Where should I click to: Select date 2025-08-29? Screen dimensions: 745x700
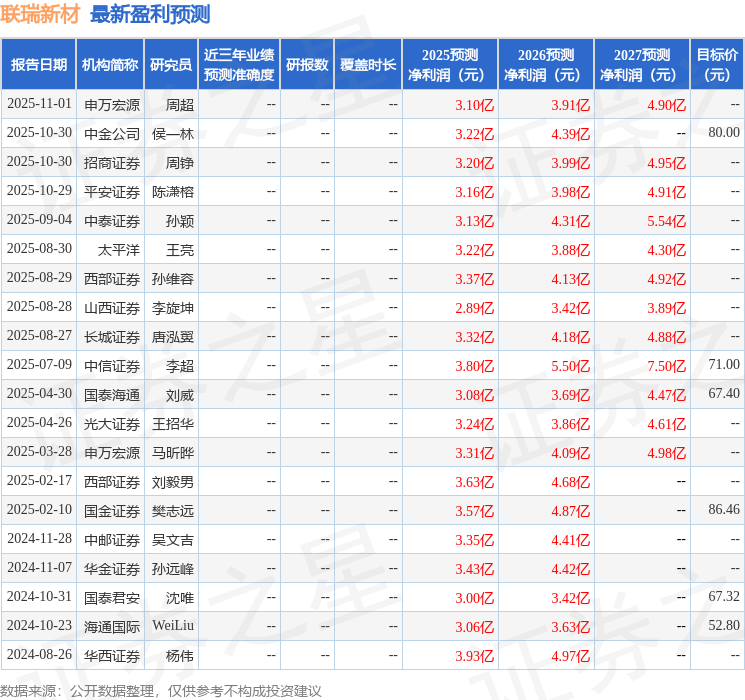coord(39,278)
